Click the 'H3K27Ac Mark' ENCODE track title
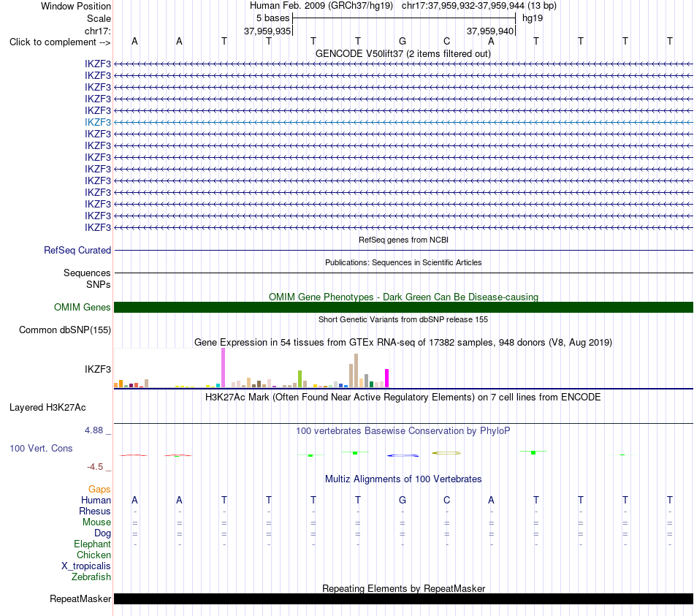This screenshot has height=616, width=694. click(403, 398)
